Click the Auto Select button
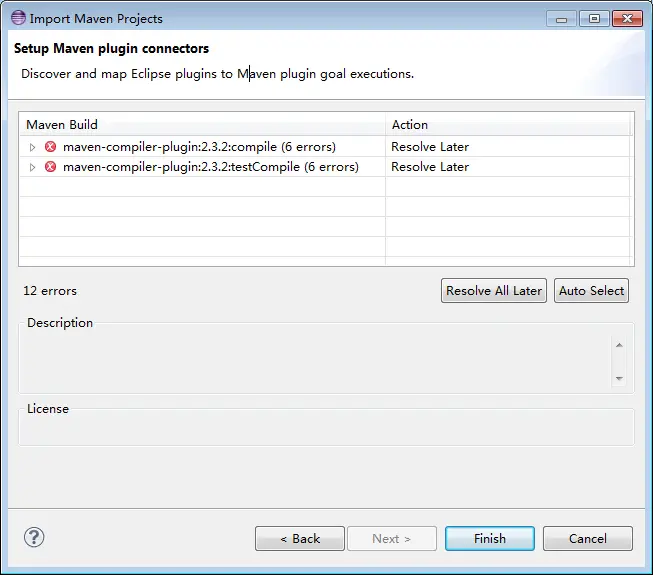Screen dimensions: 653x575 (x=591, y=291)
